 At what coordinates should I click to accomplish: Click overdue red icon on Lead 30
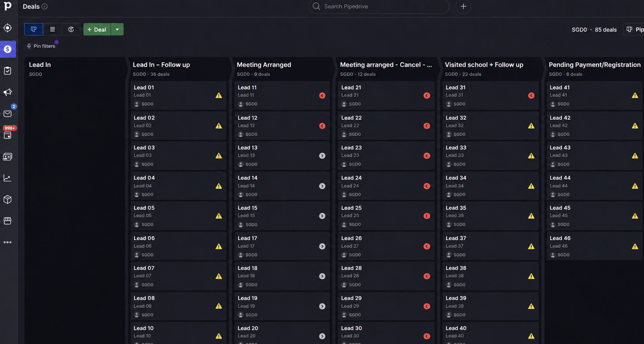427,336
